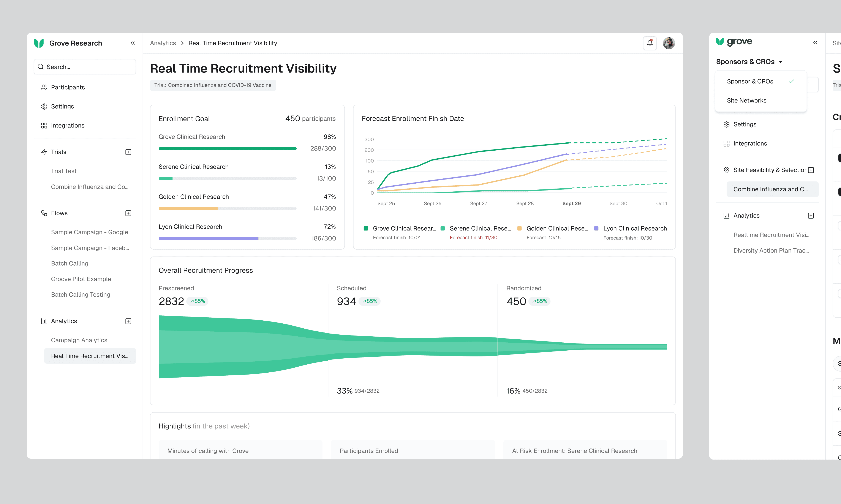841x504 pixels.
Task: Toggle Serene Clinical Research legend series
Action: pos(476,228)
